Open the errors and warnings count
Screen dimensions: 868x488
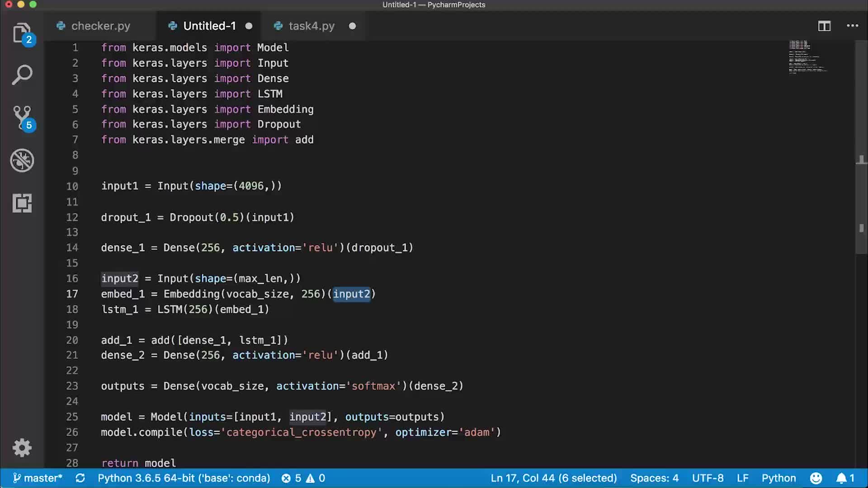[303, 478]
